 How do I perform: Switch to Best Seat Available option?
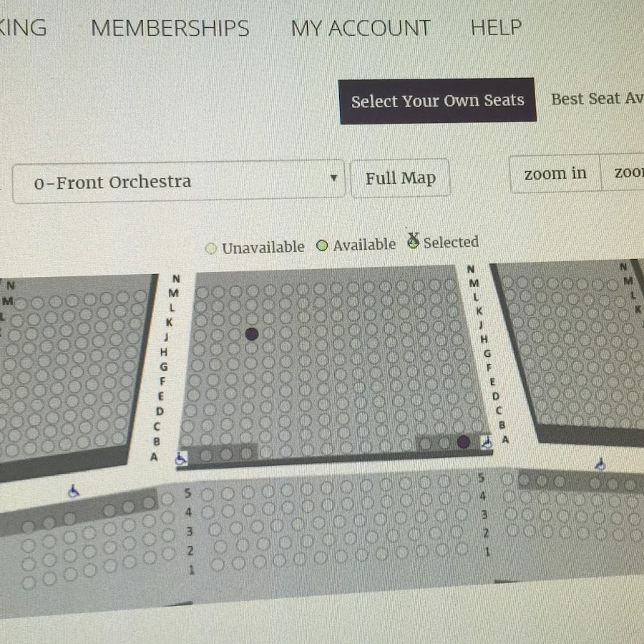(x=597, y=99)
